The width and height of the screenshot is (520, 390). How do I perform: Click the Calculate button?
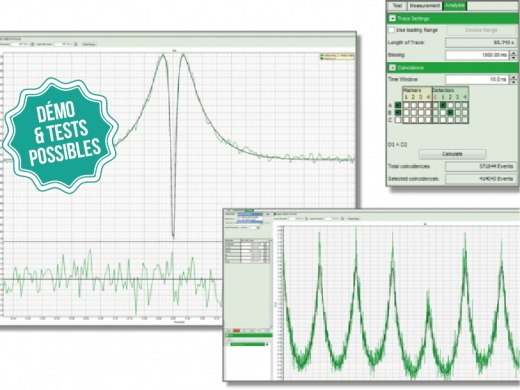click(452, 154)
